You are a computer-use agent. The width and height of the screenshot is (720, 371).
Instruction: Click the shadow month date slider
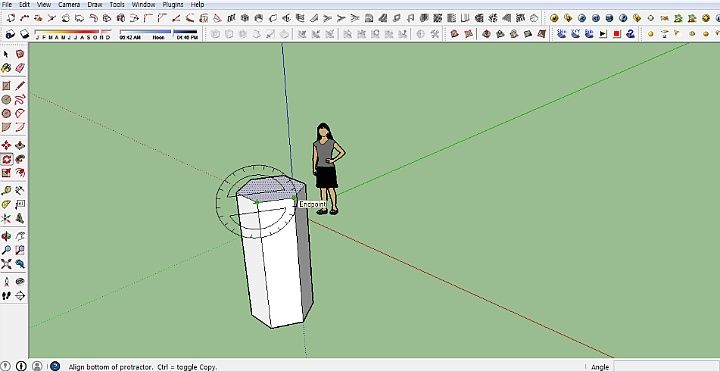pyautogui.click(x=73, y=34)
